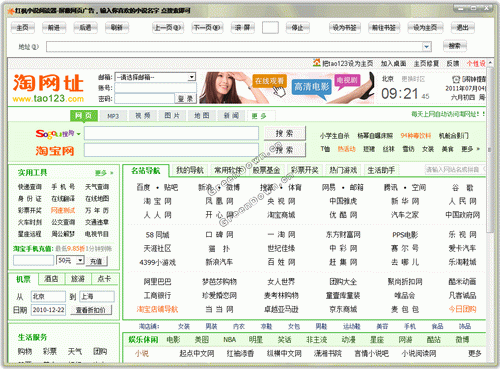Open the 热门游戏 tab

click(343, 170)
